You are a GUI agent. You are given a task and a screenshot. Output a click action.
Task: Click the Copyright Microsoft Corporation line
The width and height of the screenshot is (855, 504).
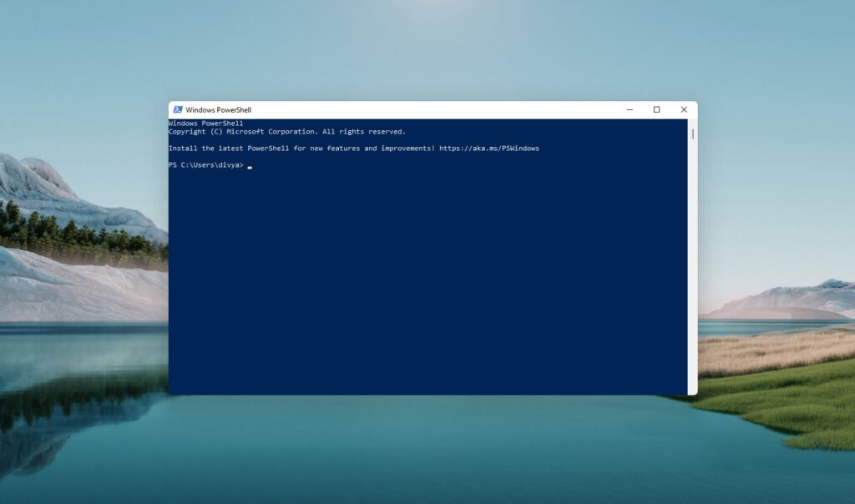click(x=286, y=131)
